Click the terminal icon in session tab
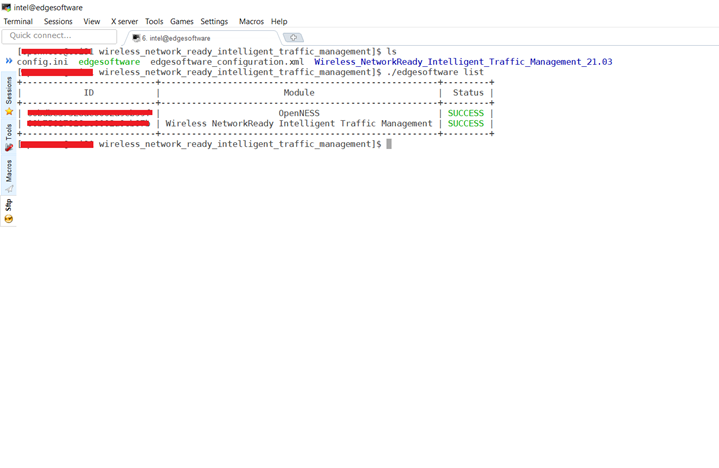 [x=136, y=38]
